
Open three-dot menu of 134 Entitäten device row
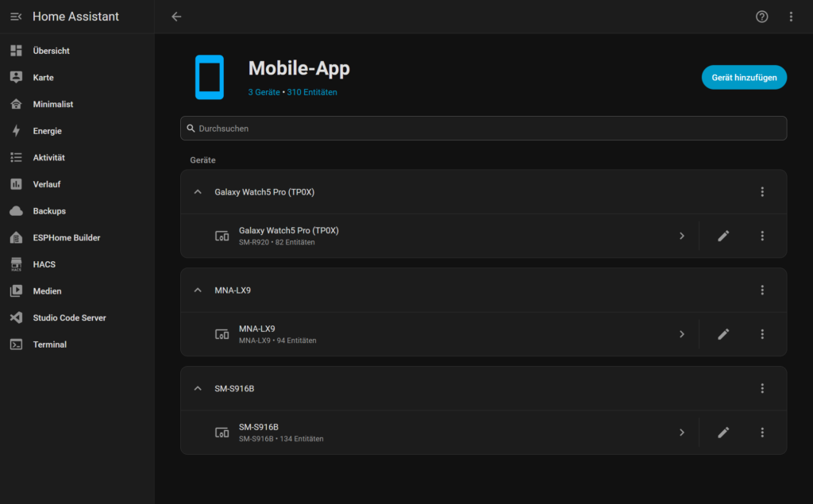762,433
